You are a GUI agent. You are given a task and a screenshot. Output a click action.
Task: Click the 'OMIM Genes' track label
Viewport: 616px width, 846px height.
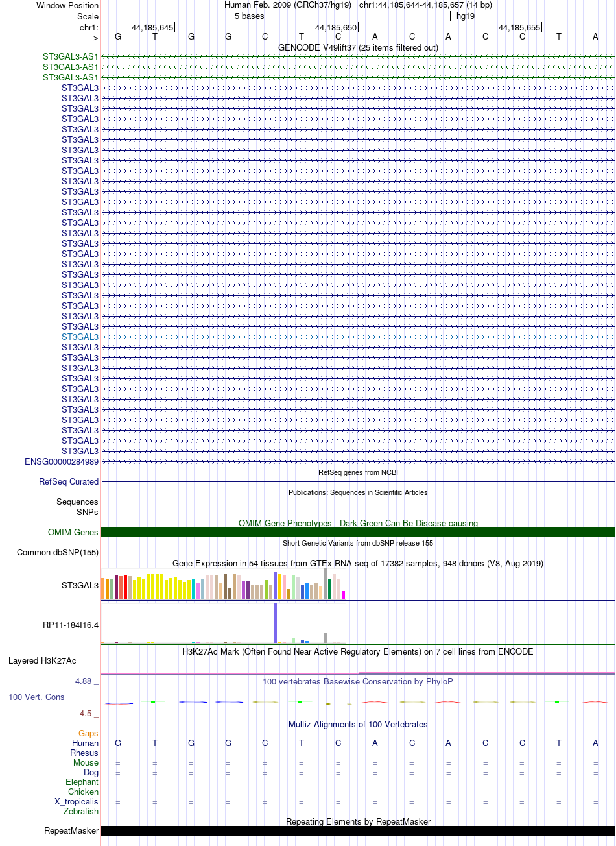point(73,533)
